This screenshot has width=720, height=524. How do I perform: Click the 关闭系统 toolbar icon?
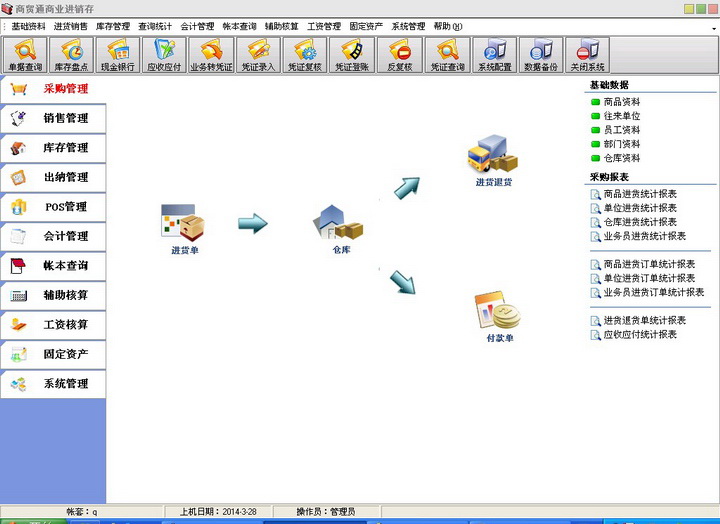587,55
